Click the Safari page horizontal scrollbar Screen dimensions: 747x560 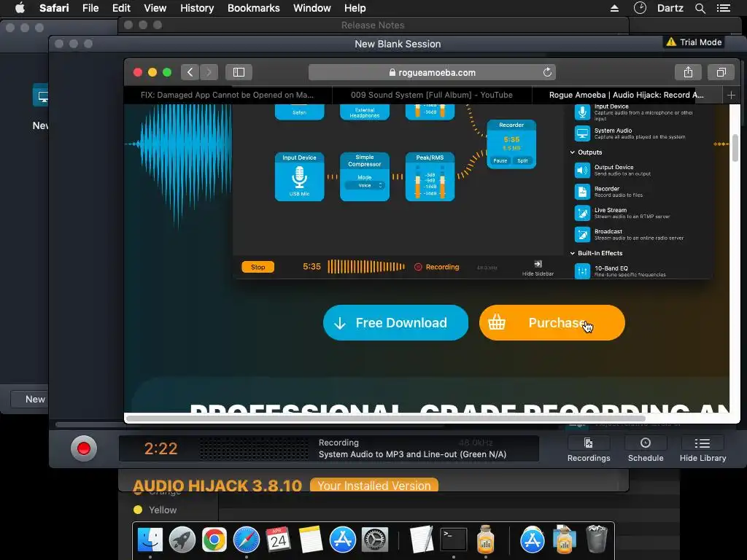386,419
